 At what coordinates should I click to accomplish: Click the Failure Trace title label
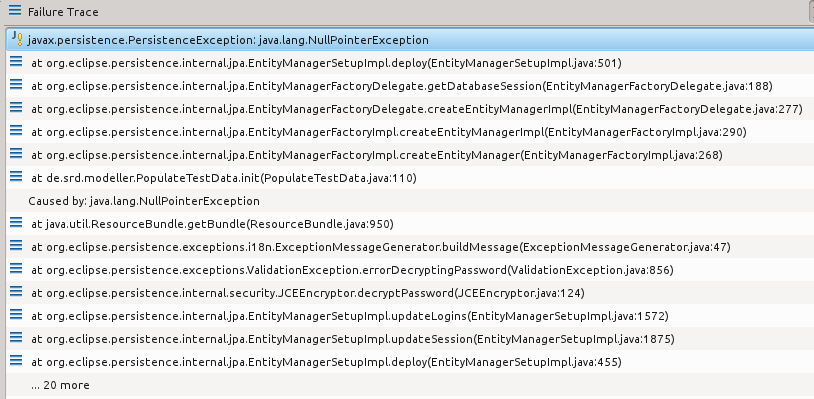63,11
